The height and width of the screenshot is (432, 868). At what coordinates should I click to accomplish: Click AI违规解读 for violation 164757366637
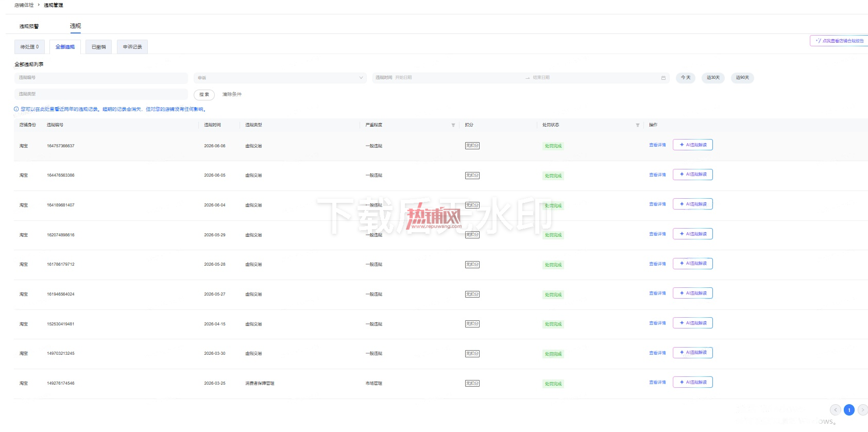(693, 145)
